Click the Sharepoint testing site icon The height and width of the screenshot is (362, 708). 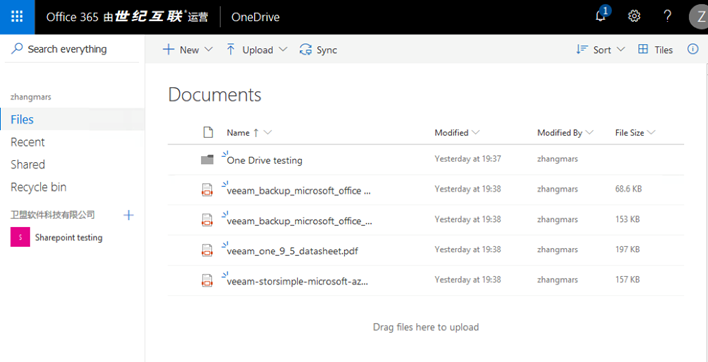(20, 237)
